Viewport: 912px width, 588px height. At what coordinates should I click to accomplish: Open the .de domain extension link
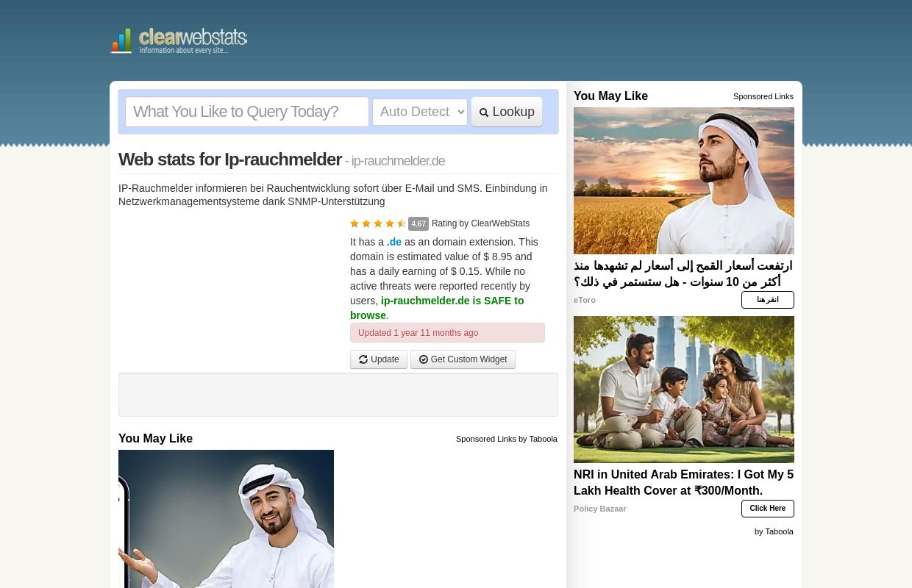[394, 242]
